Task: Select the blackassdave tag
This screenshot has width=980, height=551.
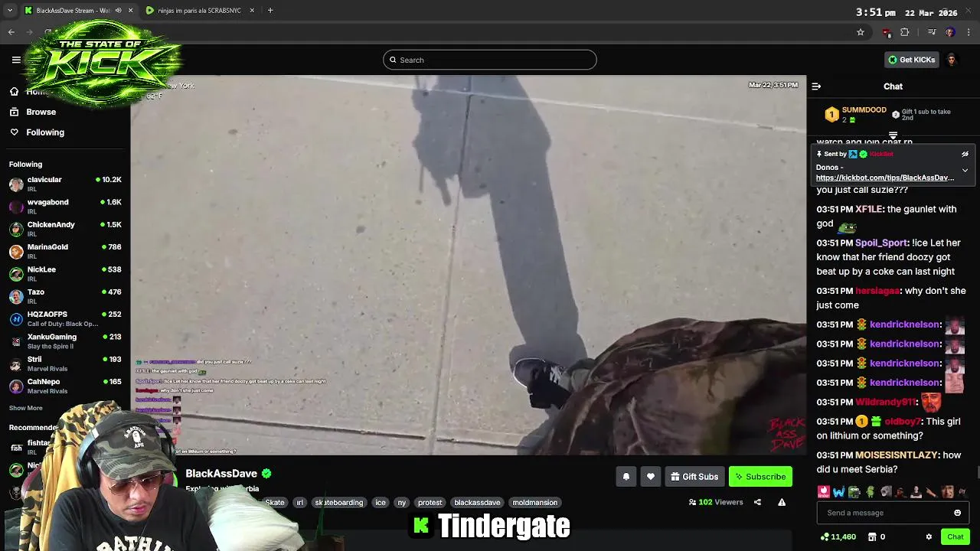Action: [477, 503]
